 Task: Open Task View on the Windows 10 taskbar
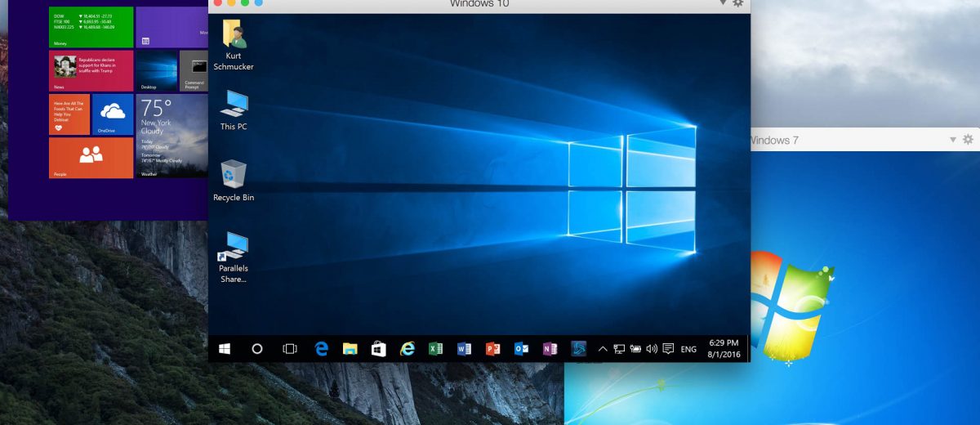289,349
